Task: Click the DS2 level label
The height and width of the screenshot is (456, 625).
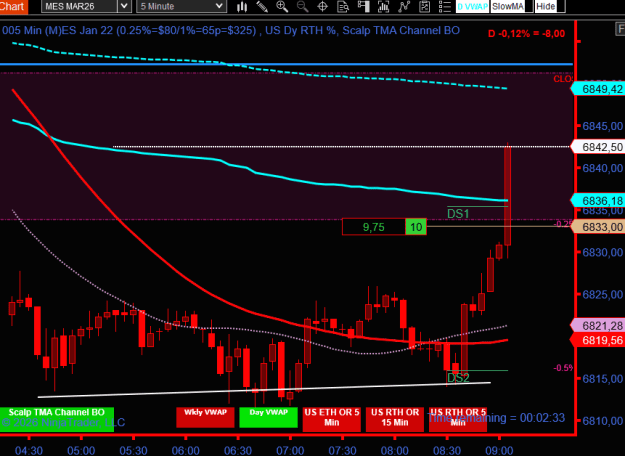Action: 458,377
